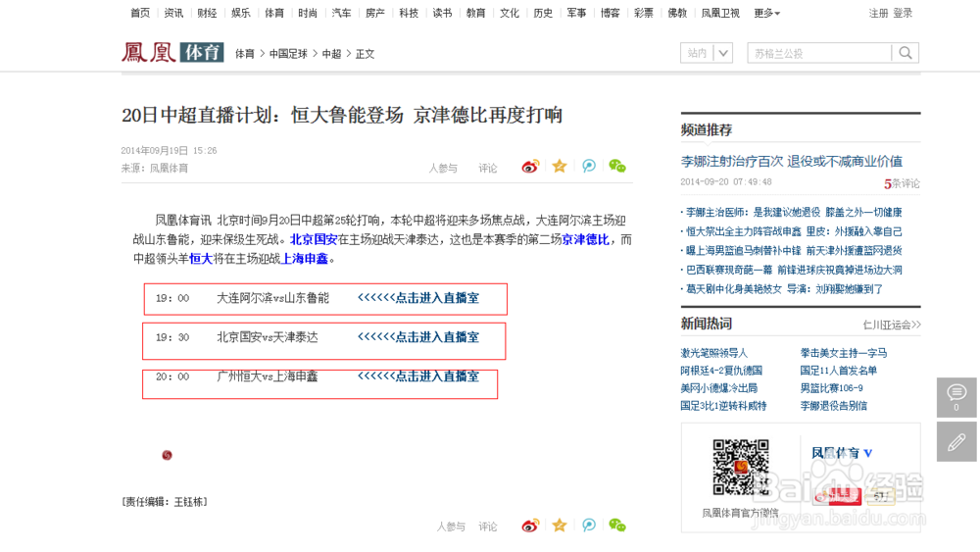This screenshot has width=980, height=552.
Task: Click the 凤凰体育 V Weibo account name
Action: tap(842, 453)
